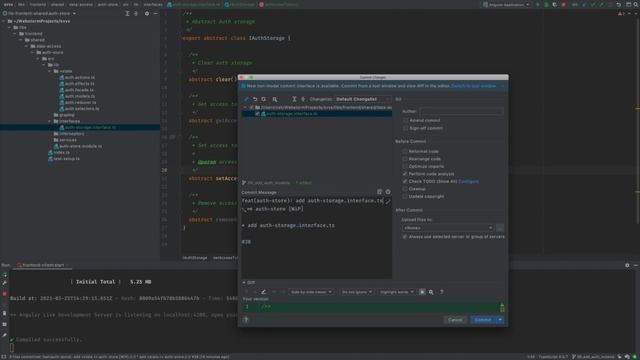This screenshot has width=640, height=360.
Task: Click the magnifier icon in Diff toolbar
Action: point(431,292)
